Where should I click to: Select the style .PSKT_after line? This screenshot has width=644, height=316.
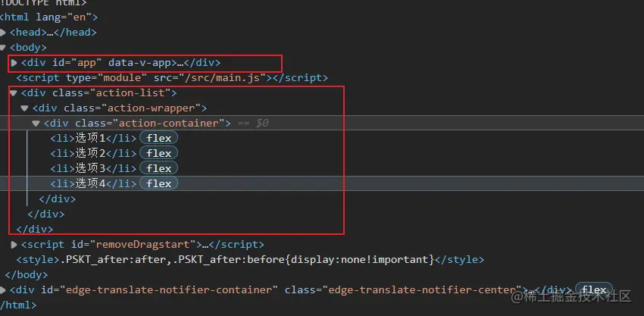click(x=250, y=260)
